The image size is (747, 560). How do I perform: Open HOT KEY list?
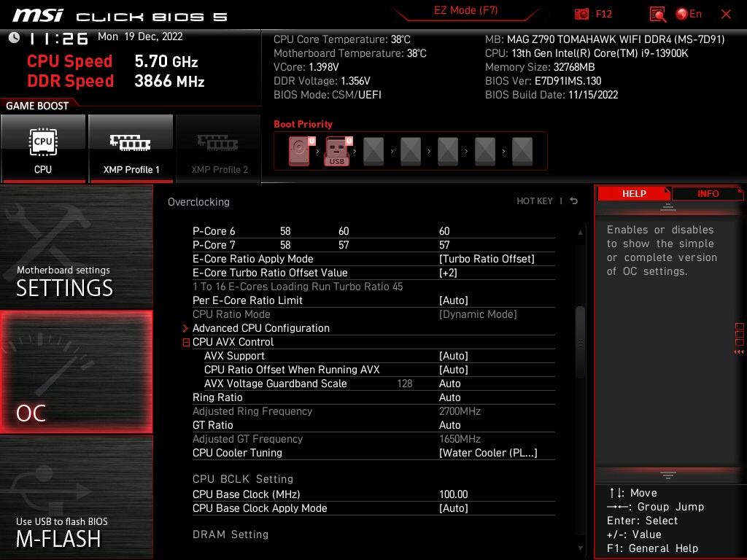[535, 201]
